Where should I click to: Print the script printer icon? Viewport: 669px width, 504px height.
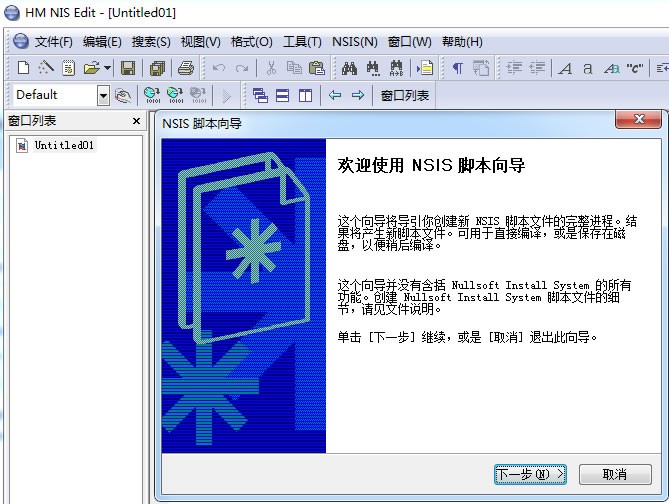coord(186,68)
